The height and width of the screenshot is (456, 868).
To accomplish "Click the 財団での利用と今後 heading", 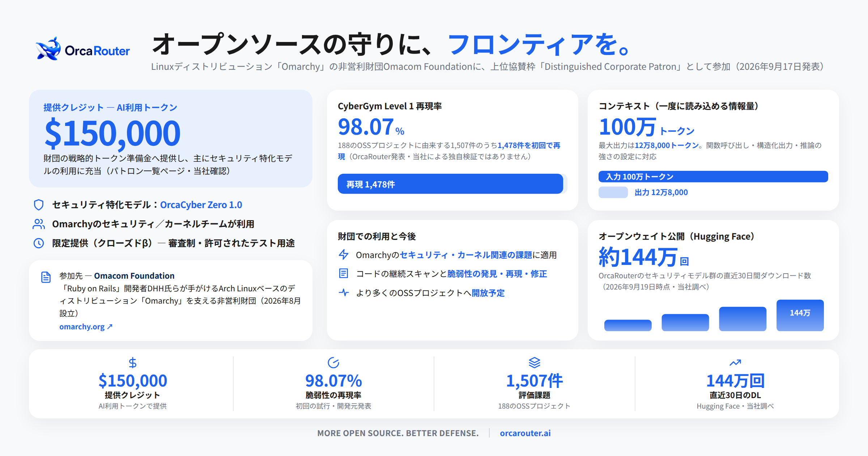I will pos(377,236).
